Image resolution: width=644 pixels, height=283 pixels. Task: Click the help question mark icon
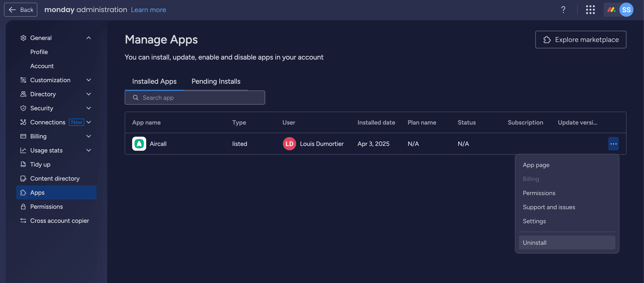[563, 9]
